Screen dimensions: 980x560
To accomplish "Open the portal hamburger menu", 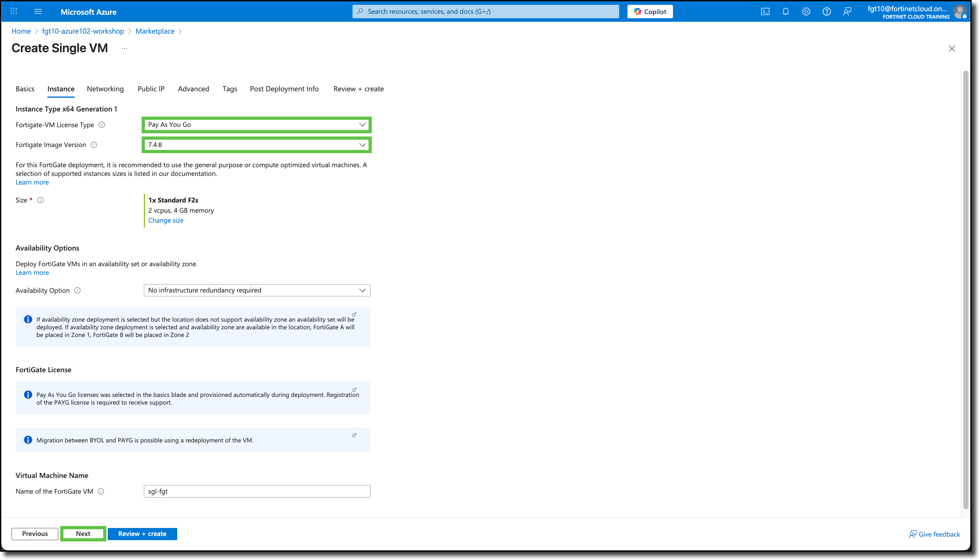I will [38, 12].
